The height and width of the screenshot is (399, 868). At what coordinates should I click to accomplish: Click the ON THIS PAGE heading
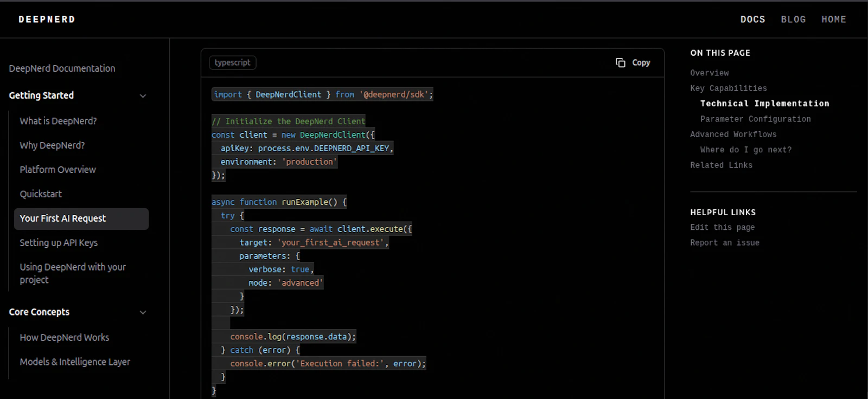(720, 53)
